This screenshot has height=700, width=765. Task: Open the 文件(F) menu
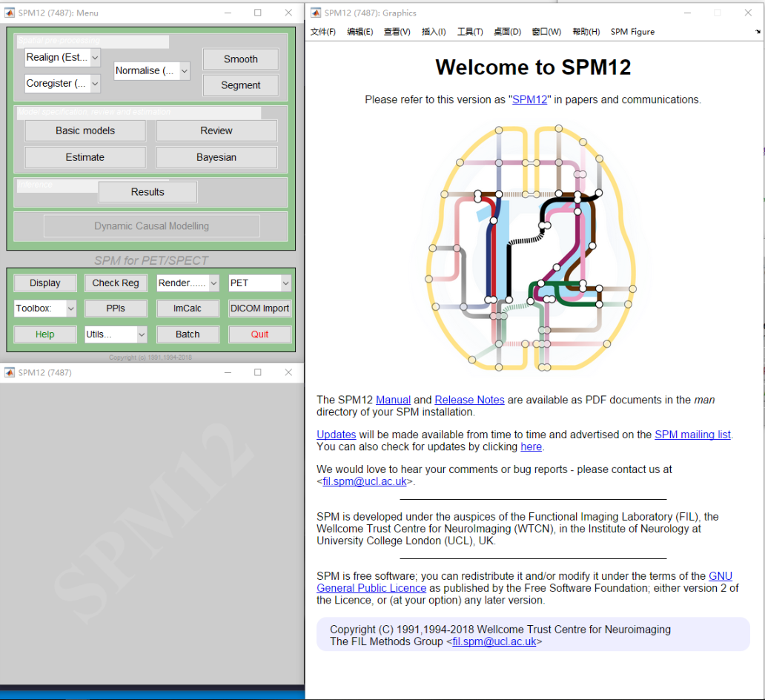tap(322, 32)
